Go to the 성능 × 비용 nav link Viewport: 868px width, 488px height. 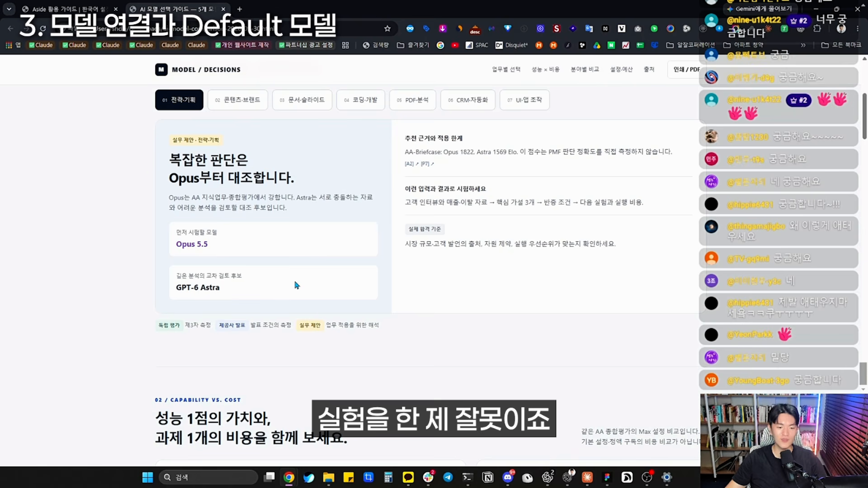click(x=545, y=69)
